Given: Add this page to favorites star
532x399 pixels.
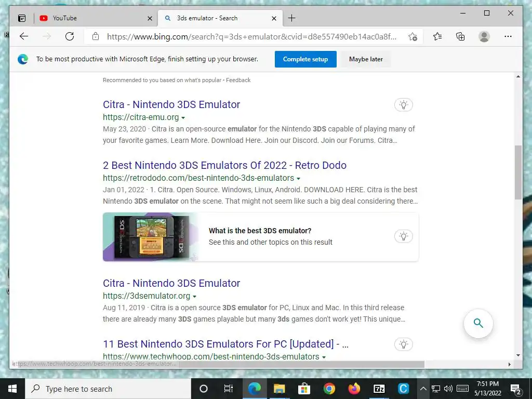Looking at the screenshot, I should pyautogui.click(x=413, y=37).
